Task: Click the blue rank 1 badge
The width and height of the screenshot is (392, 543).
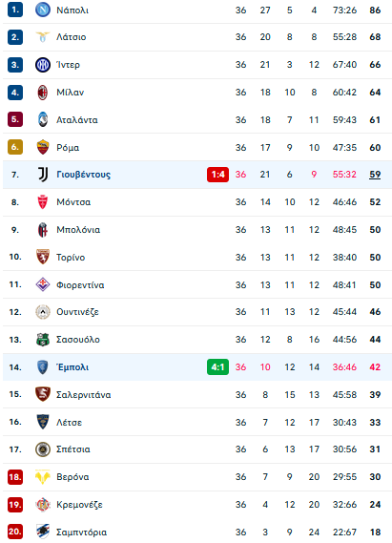Action: point(15,10)
